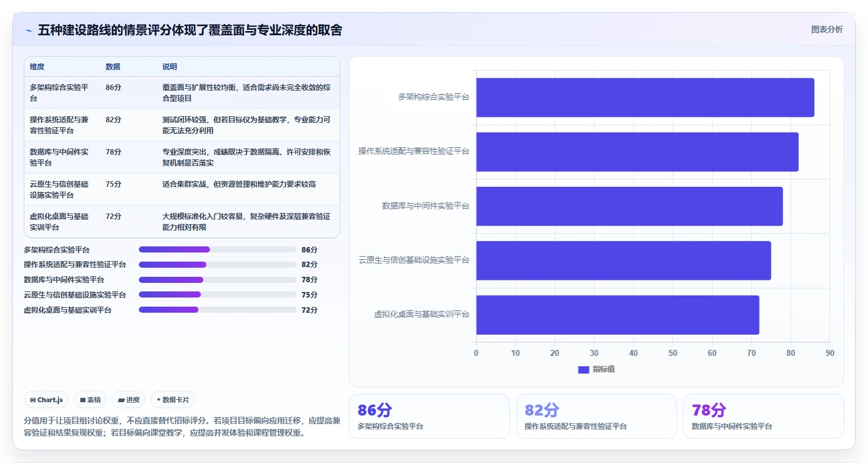Click the 图表分析 label in the header
The height and width of the screenshot is (463, 868).
pyautogui.click(x=827, y=29)
